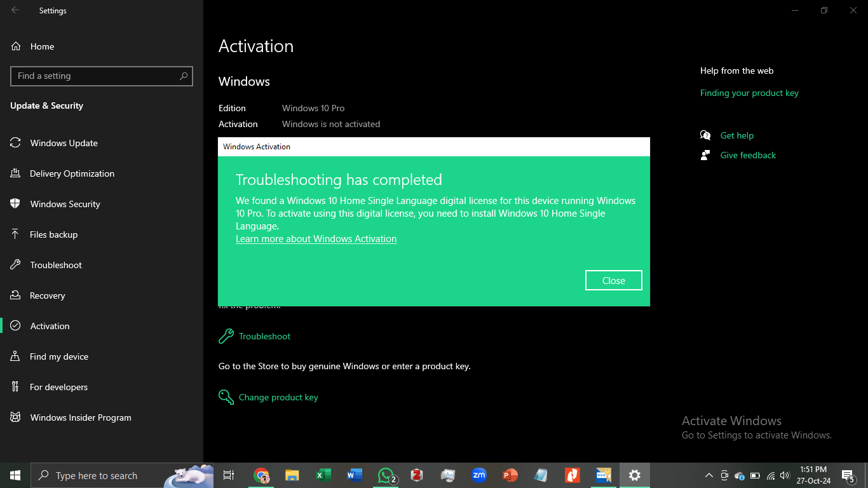
Task: Open Troubleshoot page from sidebar
Action: [102, 265]
